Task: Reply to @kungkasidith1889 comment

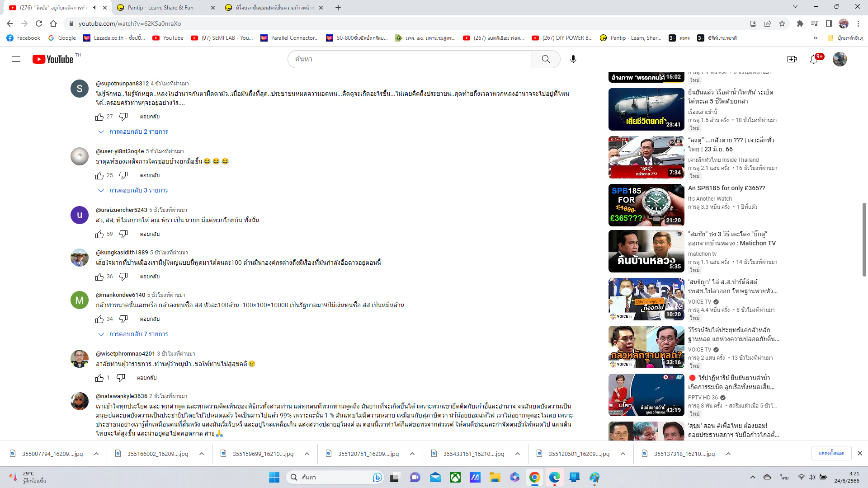Action: [x=150, y=277]
